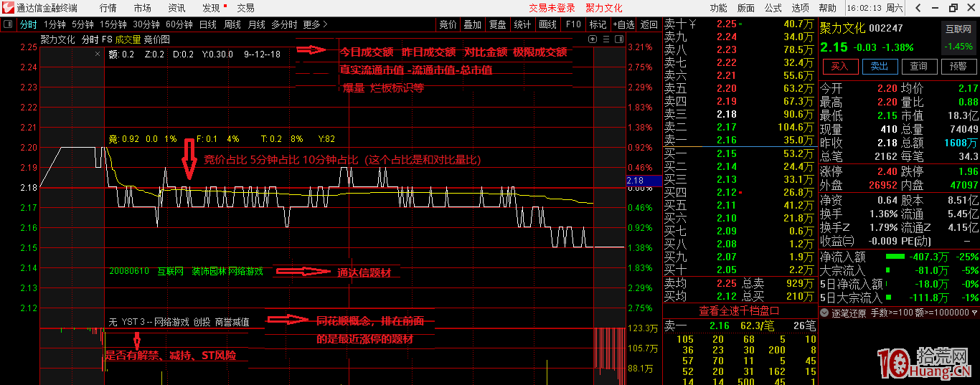This screenshot has height=385, width=980.
Task: Switch to the 周线 chart tab
Action: pyautogui.click(x=232, y=24)
